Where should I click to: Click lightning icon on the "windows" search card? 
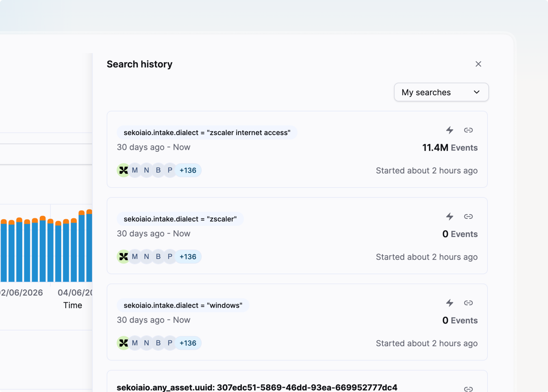pos(450,303)
